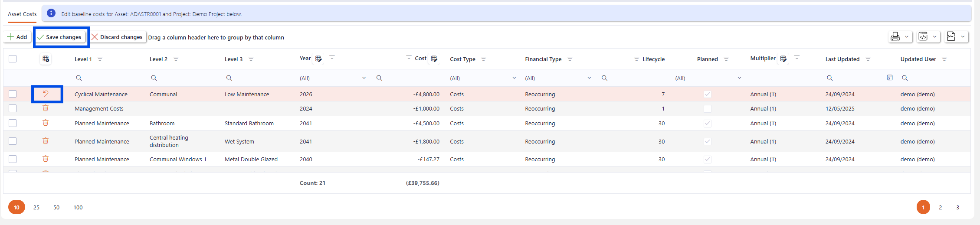The height and width of the screenshot is (225, 980).
Task: Click bulk edit icon beside Multiplier header
Action: pos(783,59)
